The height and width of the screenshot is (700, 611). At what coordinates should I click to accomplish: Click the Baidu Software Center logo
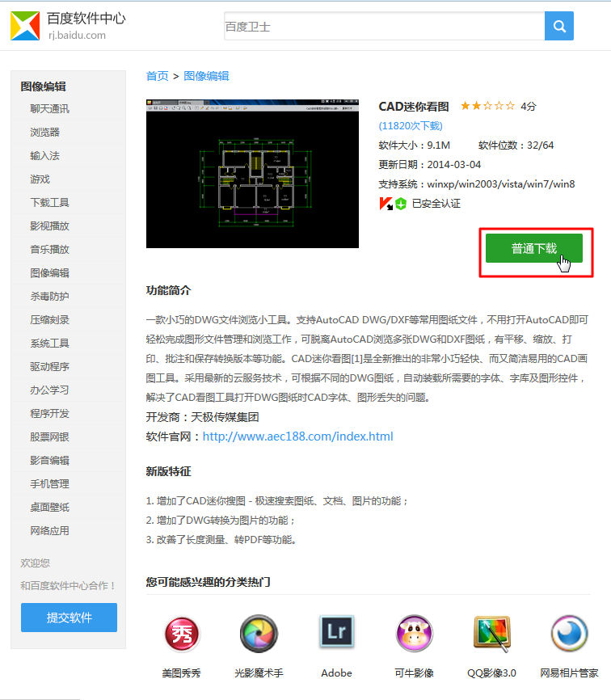pos(25,26)
